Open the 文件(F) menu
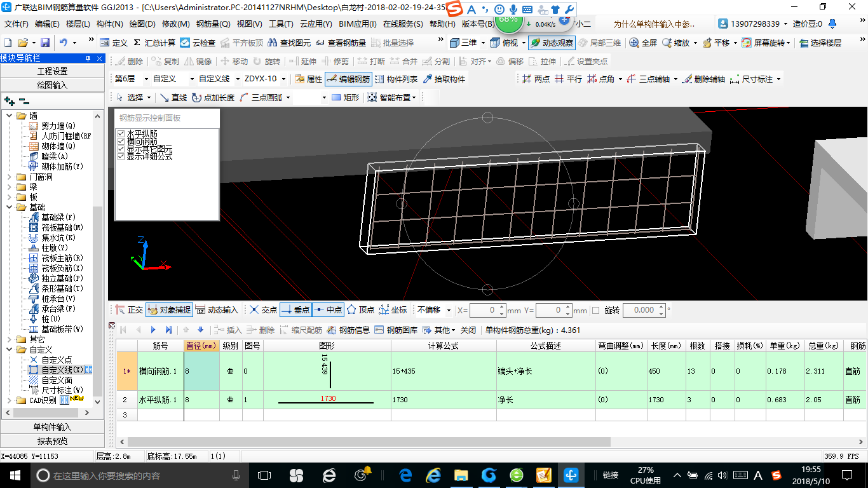This screenshot has width=868, height=488. (x=17, y=24)
